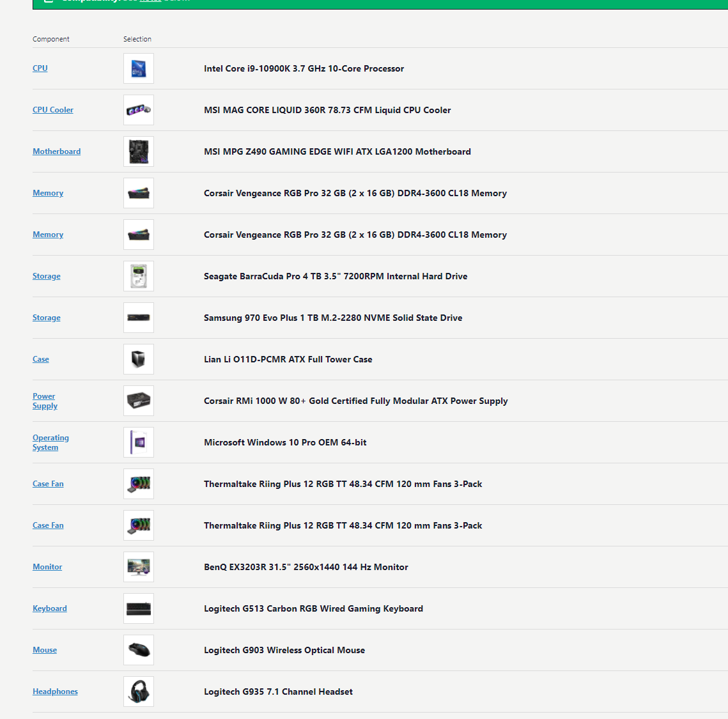Open the Mouse component link
The height and width of the screenshot is (719, 728).
click(45, 650)
